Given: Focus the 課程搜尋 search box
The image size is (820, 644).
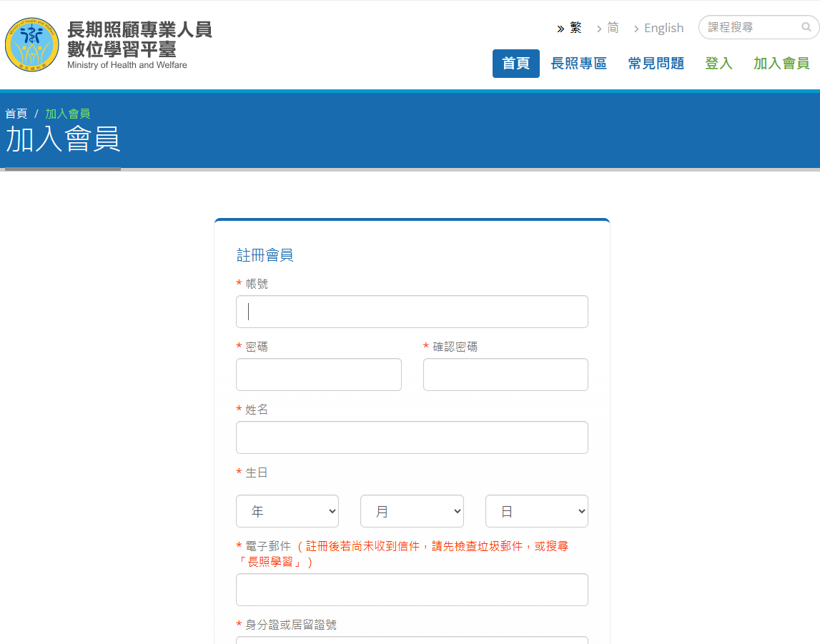Looking at the screenshot, I should click(x=751, y=27).
